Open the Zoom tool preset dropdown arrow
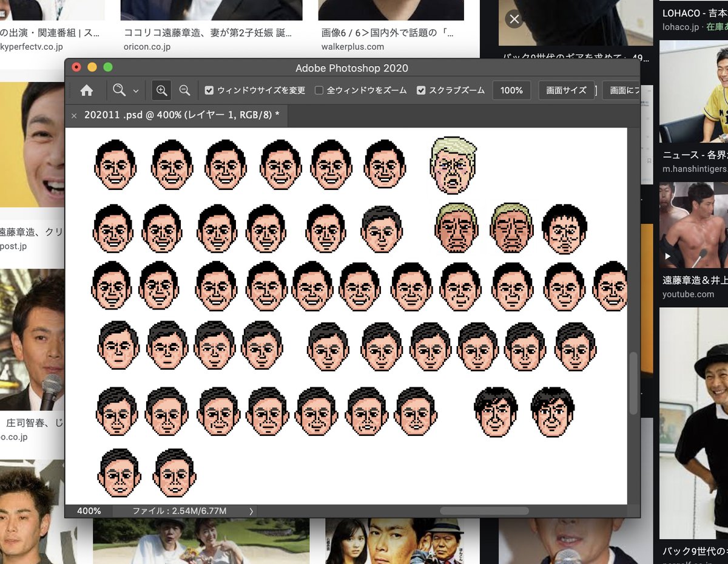728x564 pixels. (136, 91)
